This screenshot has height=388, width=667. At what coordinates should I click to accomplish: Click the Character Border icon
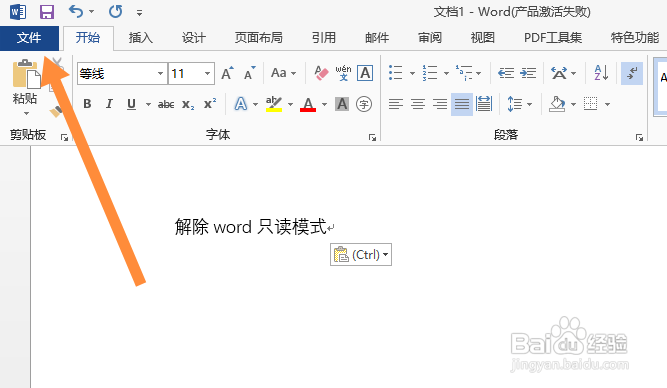[365, 73]
